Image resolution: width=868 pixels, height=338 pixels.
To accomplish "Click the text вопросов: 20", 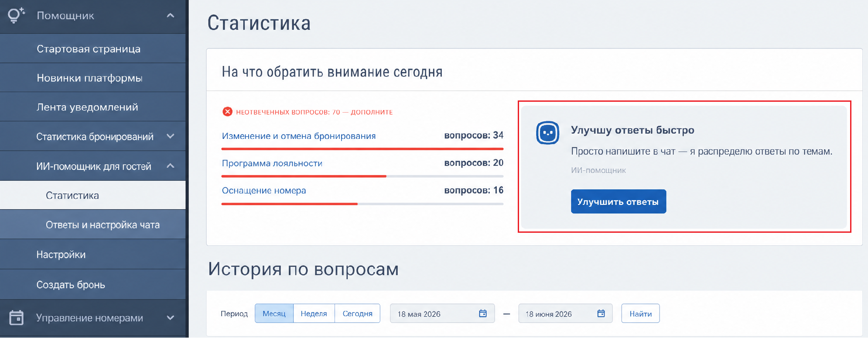I will [x=474, y=163].
